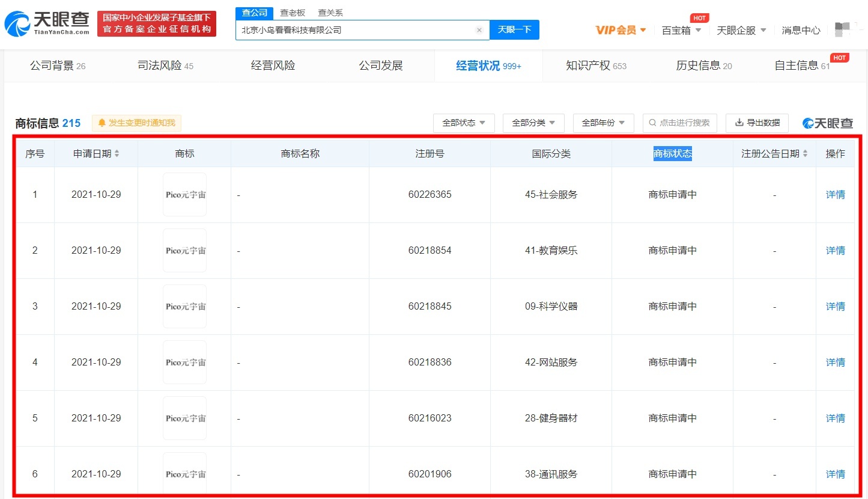
Task: Click registration number 60218836
Action: pyautogui.click(x=429, y=363)
